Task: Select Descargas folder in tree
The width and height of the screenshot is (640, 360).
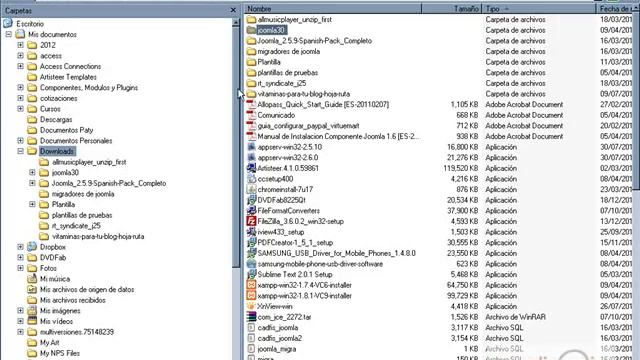Action: pyautogui.click(x=56, y=119)
